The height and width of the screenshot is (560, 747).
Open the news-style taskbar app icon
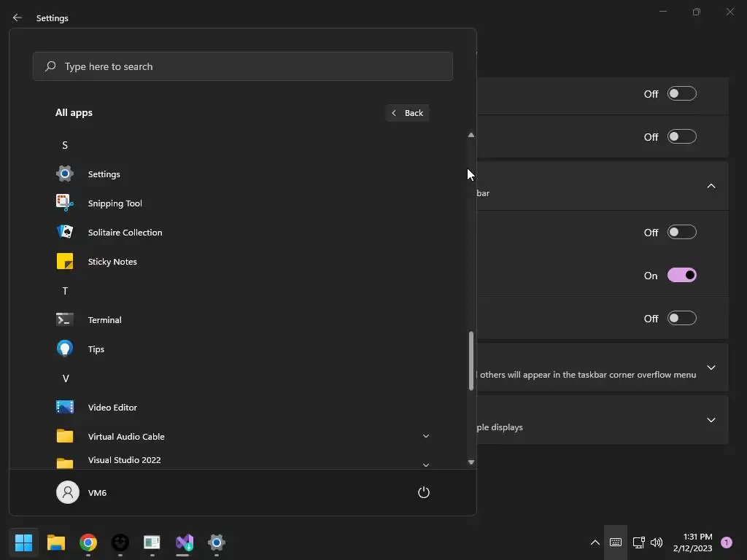(152, 542)
